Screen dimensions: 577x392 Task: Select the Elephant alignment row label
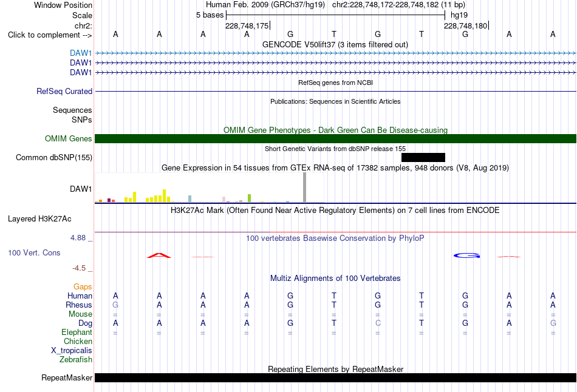(x=77, y=332)
